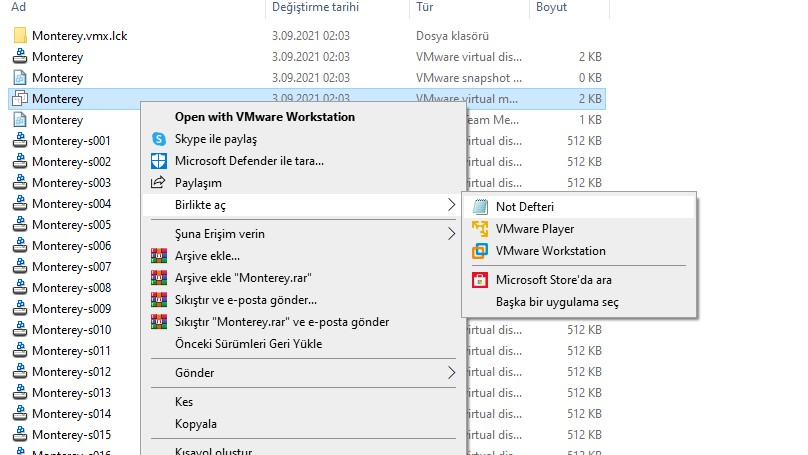Sort by the Boyut column header

[551, 7]
